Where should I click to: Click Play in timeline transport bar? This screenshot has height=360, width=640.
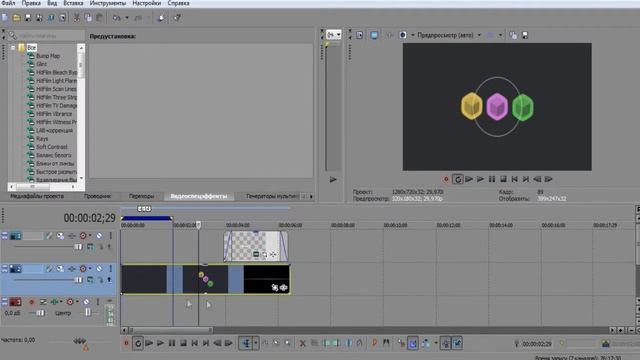tap(160, 343)
